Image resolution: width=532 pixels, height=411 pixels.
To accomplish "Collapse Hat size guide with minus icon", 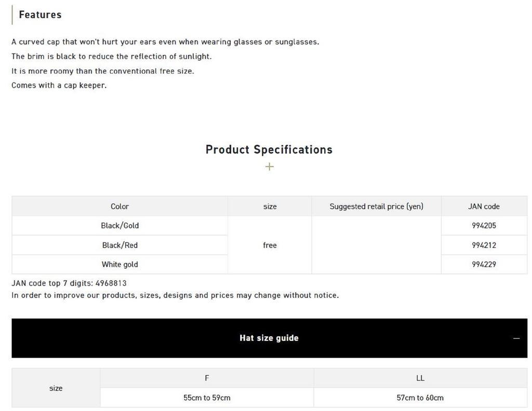I will point(516,338).
